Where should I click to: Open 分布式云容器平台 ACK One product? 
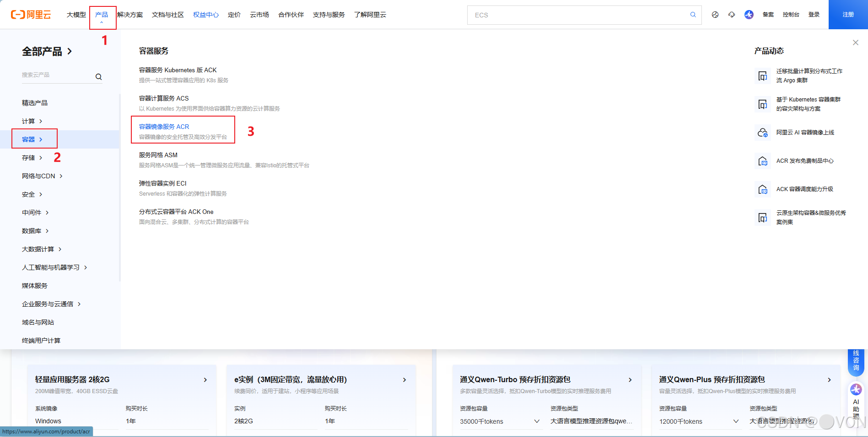[x=176, y=212]
